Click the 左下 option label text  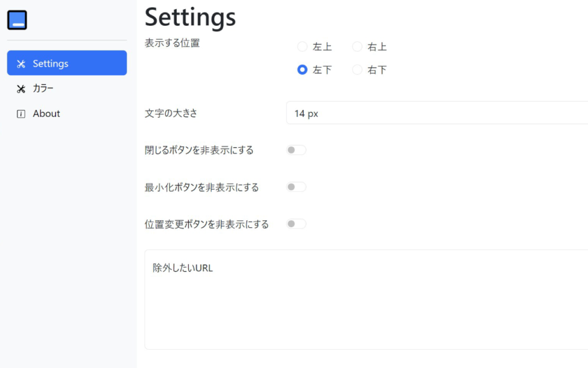(322, 70)
